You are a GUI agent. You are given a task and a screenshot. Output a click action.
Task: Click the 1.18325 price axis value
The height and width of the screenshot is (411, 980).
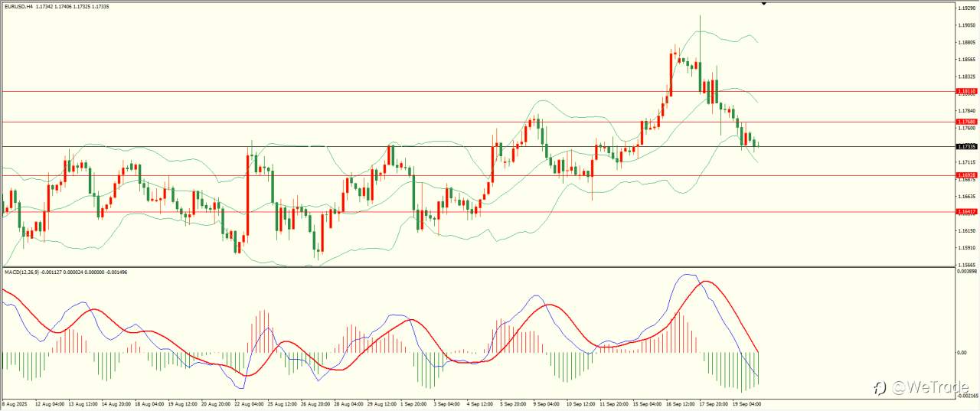tap(967, 77)
